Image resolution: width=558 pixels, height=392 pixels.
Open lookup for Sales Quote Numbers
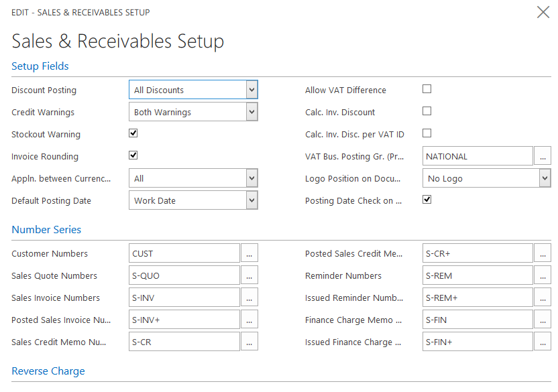(x=249, y=275)
